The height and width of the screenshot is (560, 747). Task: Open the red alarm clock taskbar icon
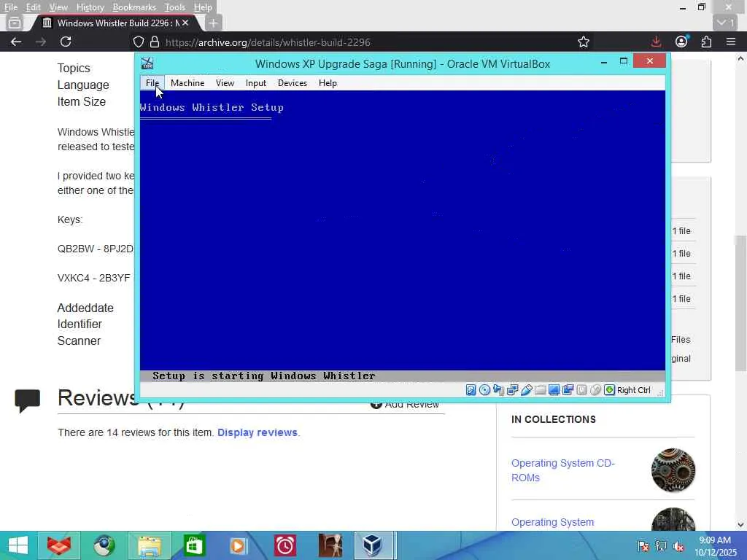(285, 545)
